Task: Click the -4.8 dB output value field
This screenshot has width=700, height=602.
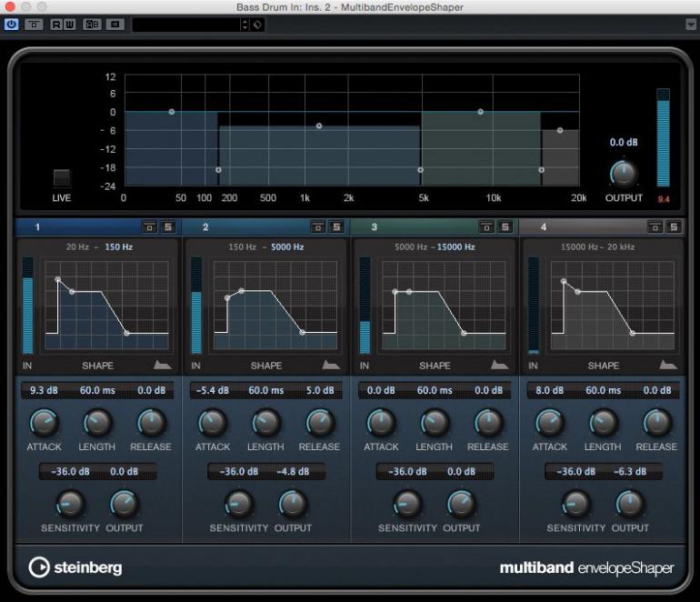Action: pos(293,472)
